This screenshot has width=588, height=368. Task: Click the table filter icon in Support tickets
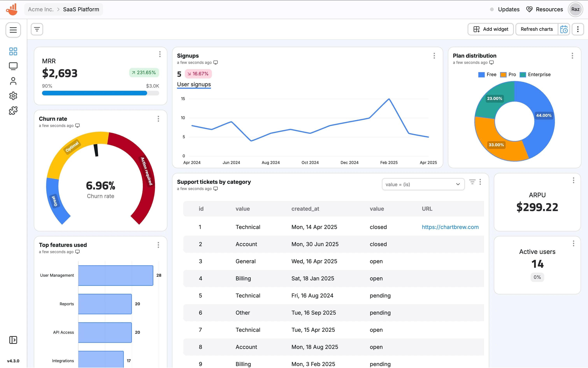(x=472, y=182)
